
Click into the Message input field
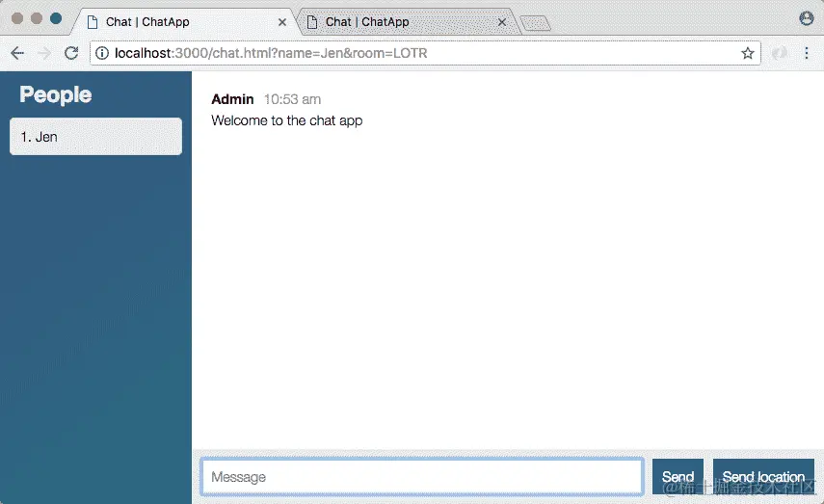coord(422,477)
